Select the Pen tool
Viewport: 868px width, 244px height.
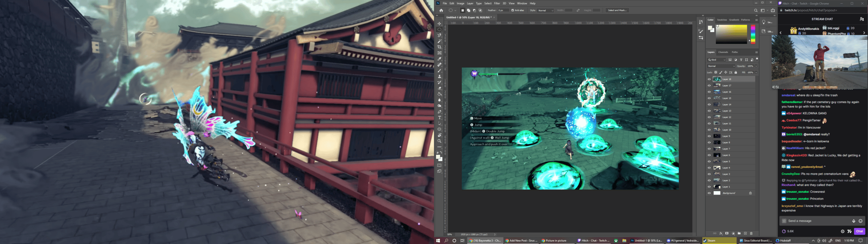(x=439, y=112)
